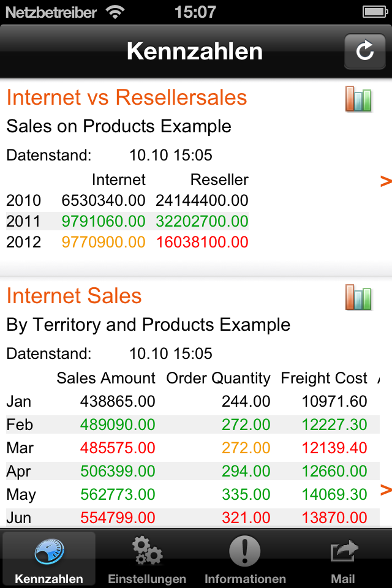Viewport: 392px width, 588px height.
Task: Tap the refresh icon in header
Action: click(364, 51)
